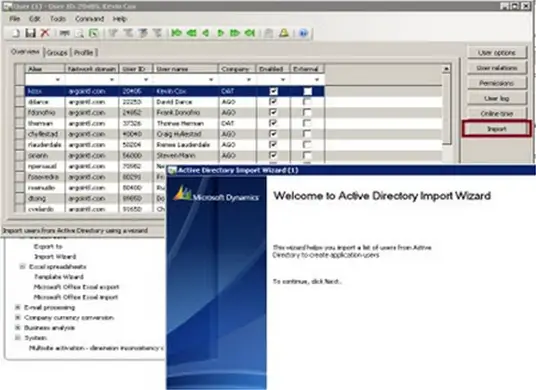Viewport: 536px width, 390px height.
Task: Open the External filter dropdown
Action: [x=317, y=80]
